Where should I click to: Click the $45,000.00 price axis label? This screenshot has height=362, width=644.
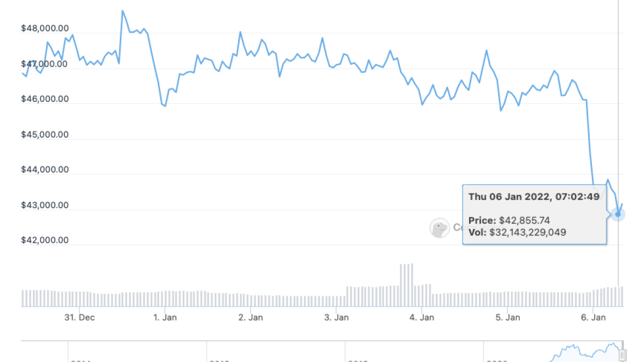[45, 135]
